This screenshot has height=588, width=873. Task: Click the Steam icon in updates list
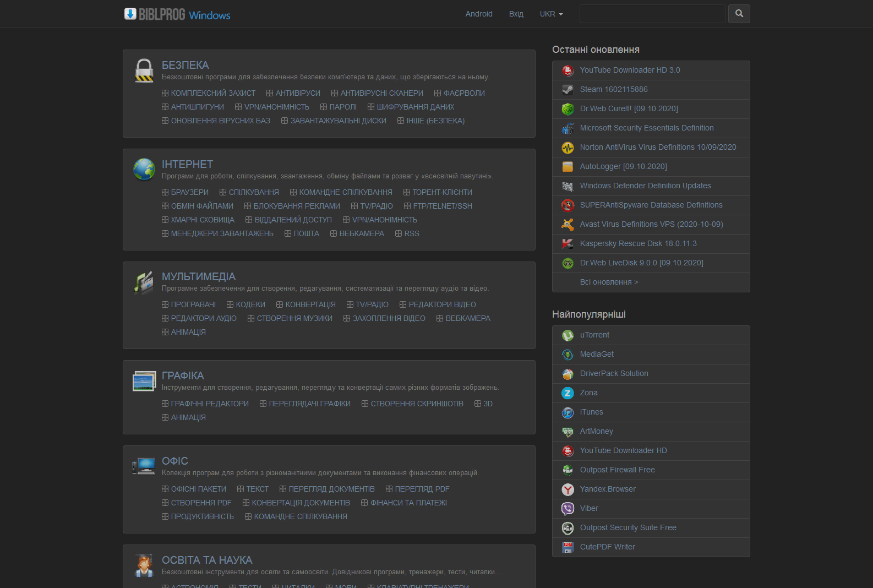tap(568, 90)
